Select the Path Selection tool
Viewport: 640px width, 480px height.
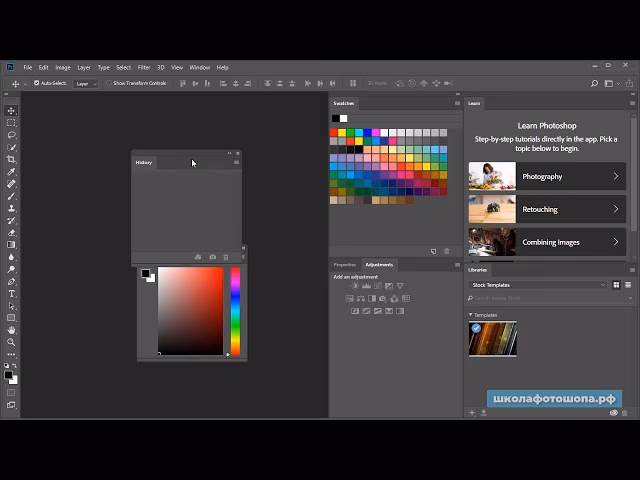(x=11, y=306)
